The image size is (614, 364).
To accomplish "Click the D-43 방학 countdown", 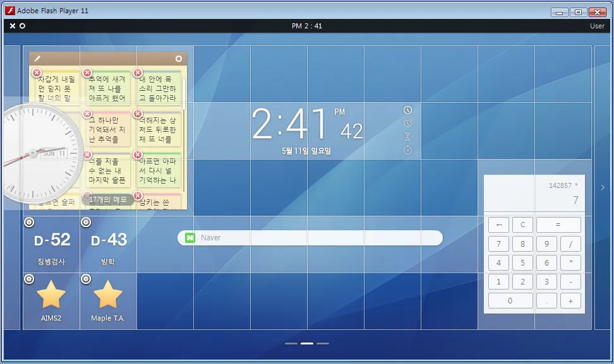I will [x=108, y=244].
